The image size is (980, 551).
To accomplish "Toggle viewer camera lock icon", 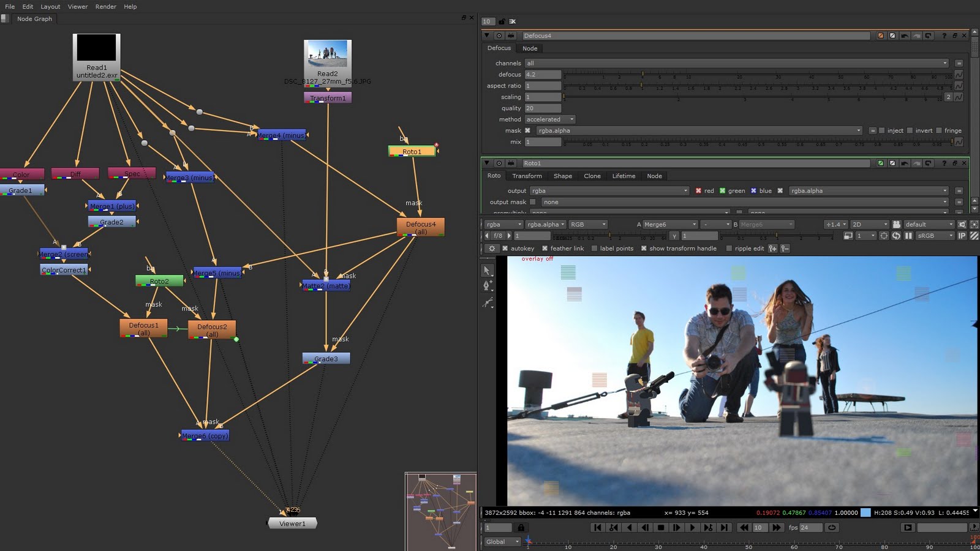I will pos(897,225).
